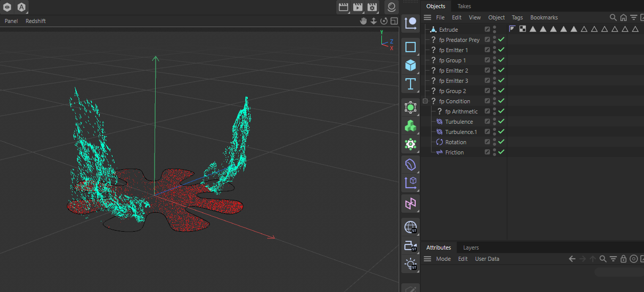Click the green Effector gear icon

[411, 144]
